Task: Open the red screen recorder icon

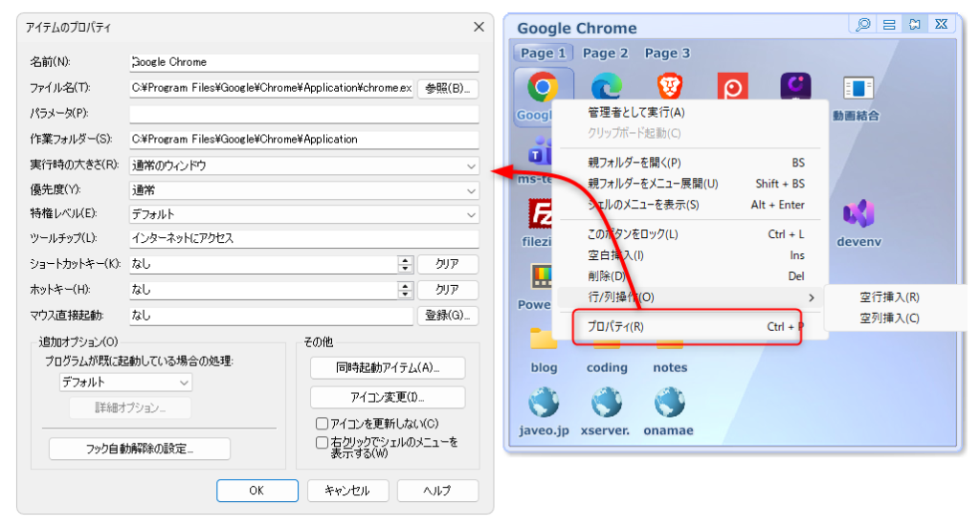Action: coord(732,86)
